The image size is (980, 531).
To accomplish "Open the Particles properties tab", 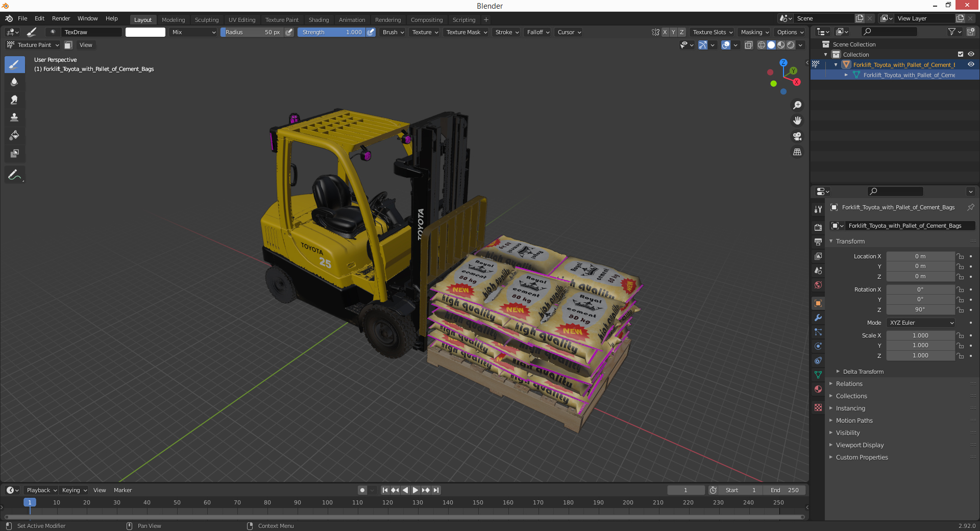I will click(818, 332).
